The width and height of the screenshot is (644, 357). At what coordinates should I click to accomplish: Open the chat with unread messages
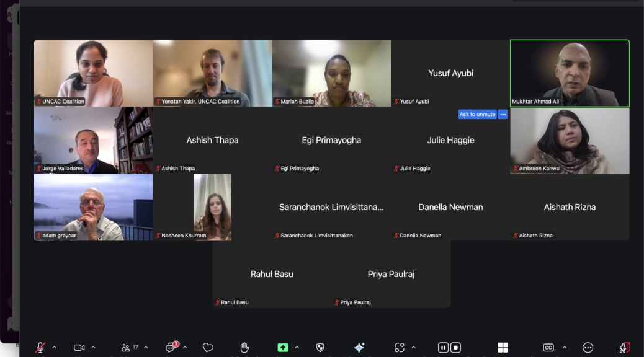click(x=171, y=348)
